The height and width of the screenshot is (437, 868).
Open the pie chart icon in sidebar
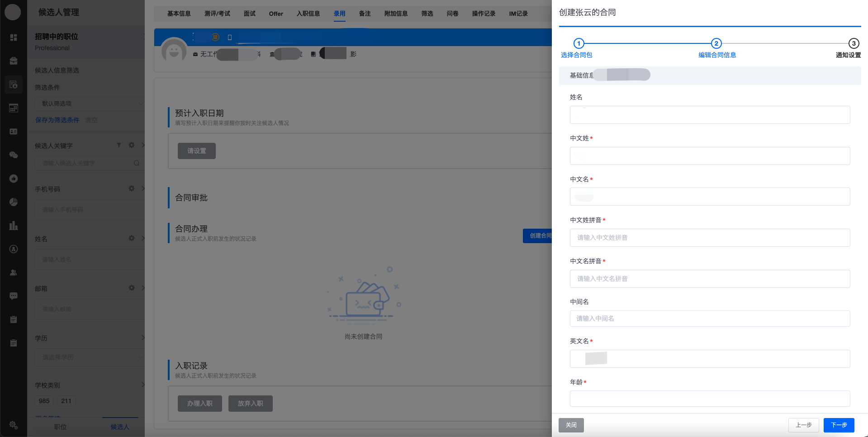coord(14,202)
